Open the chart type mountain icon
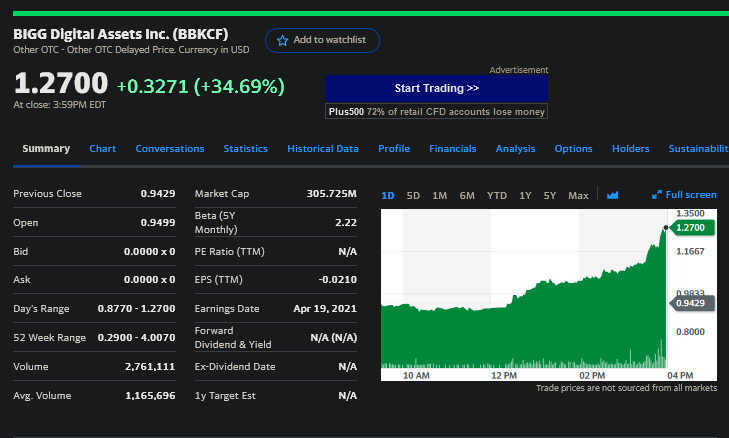 pos(613,195)
